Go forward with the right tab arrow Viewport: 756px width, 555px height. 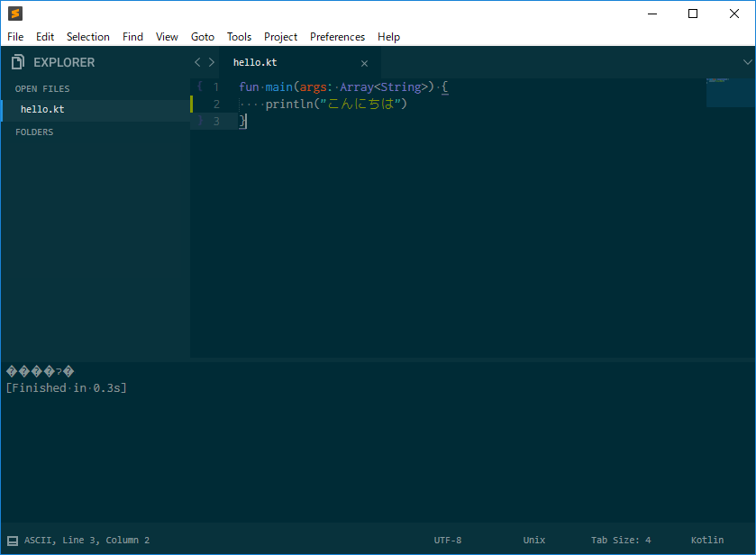[x=212, y=62]
